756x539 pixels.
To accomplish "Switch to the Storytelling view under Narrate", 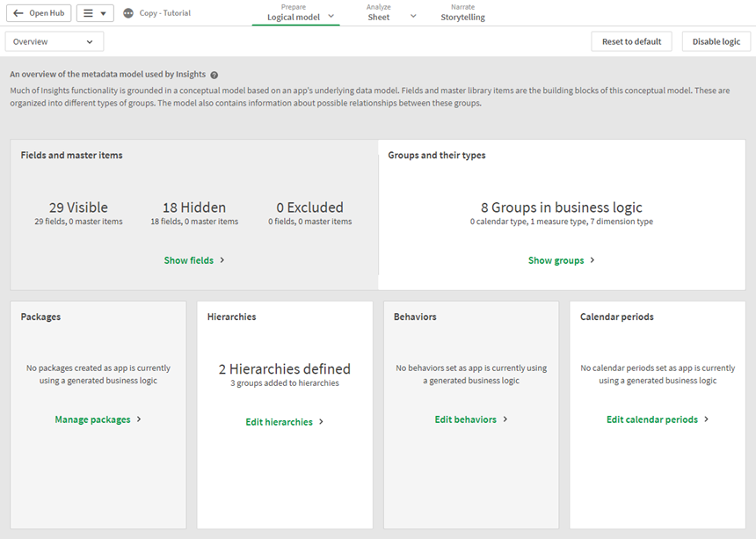I will (x=462, y=17).
